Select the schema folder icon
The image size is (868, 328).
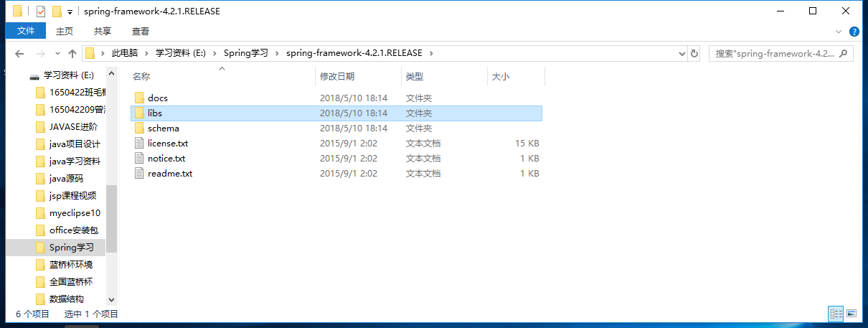(x=140, y=128)
